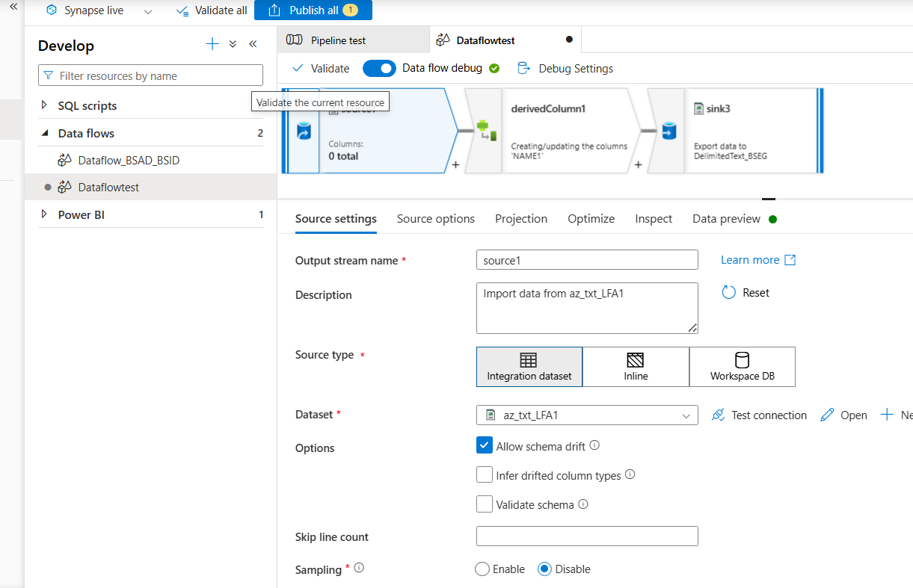The image size is (913, 588).
Task: Select Inline source type
Action: [x=636, y=366]
